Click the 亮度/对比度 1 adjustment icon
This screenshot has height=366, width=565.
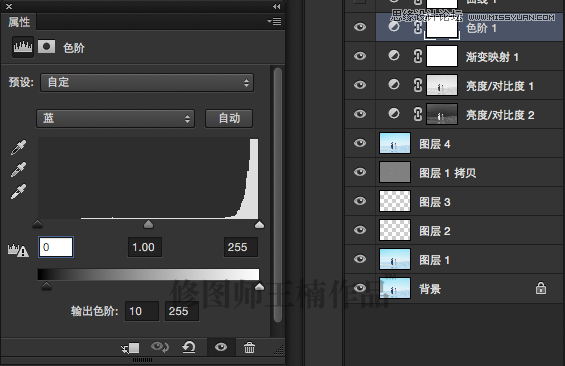(394, 85)
